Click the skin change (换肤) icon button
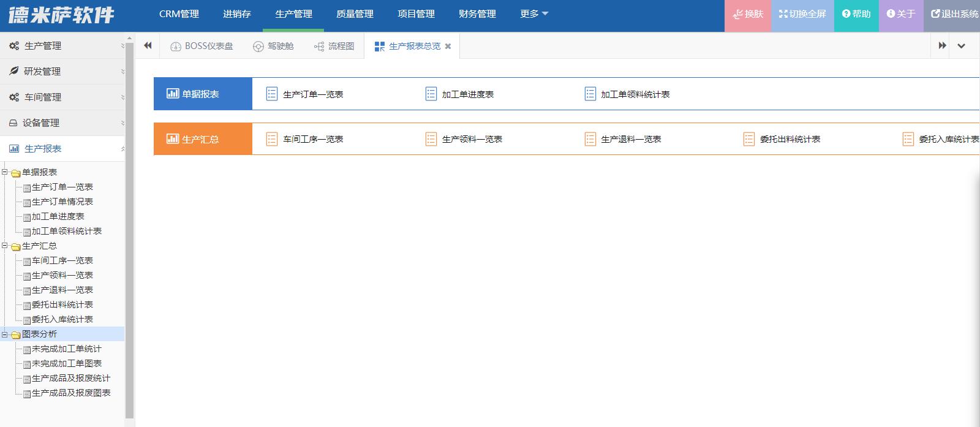 click(x=748, y=14)
